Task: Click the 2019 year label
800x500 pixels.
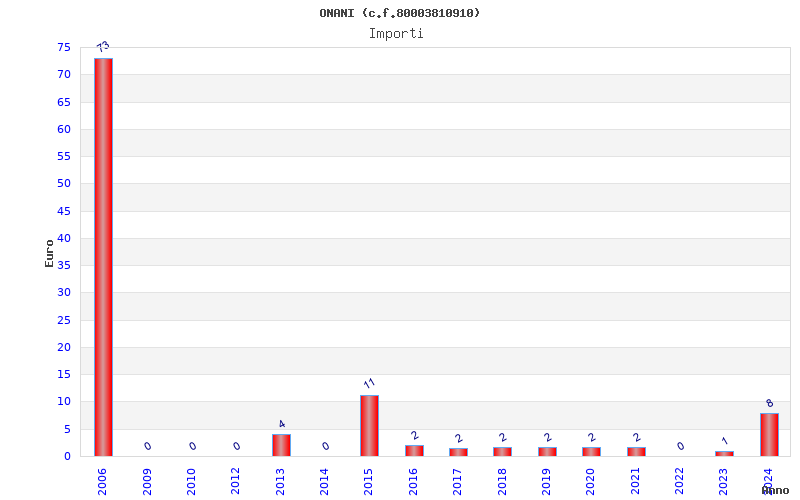Action: (546, 482)
